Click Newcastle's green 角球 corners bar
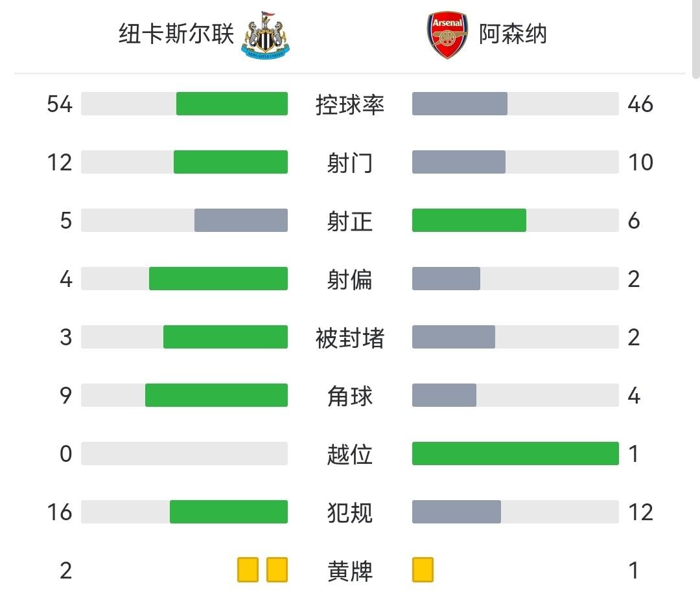Screen dimensions: 700x596 coord(216,395)
